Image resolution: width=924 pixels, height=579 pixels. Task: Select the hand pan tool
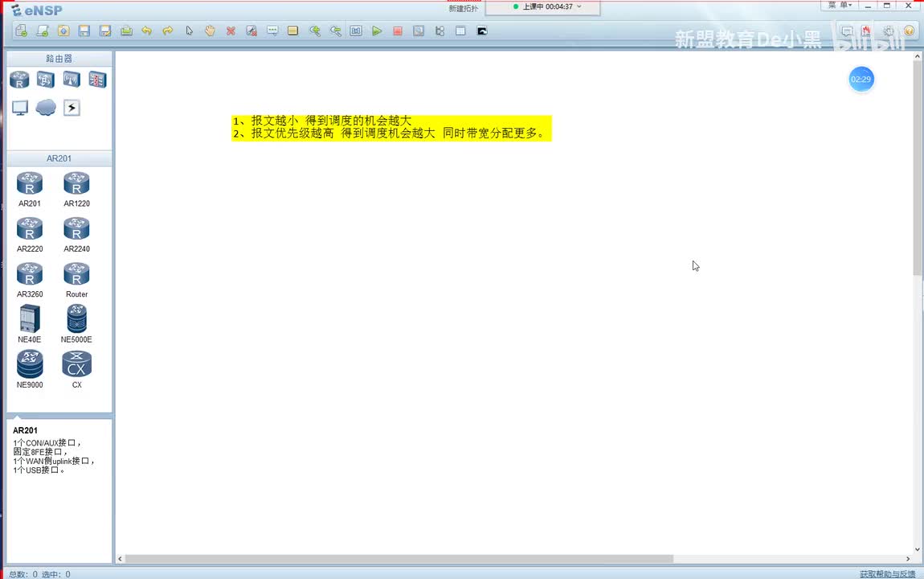[210, 31]
